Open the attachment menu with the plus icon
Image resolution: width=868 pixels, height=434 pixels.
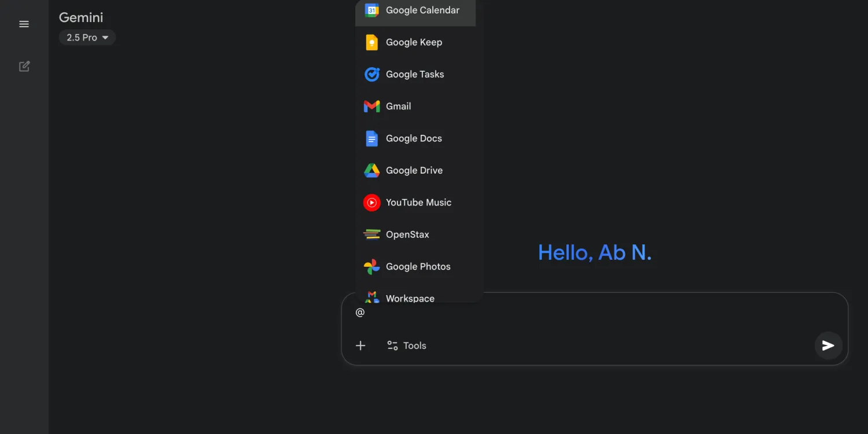(x=361, y=345)
